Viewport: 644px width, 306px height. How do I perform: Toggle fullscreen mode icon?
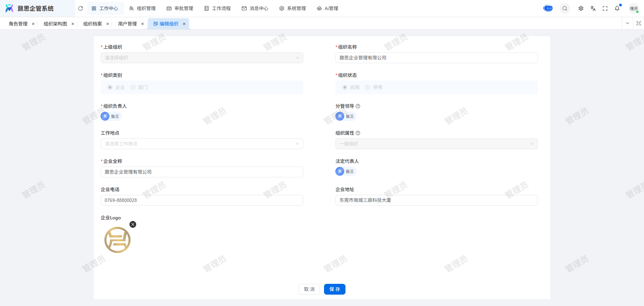click(x=605, y=8)
